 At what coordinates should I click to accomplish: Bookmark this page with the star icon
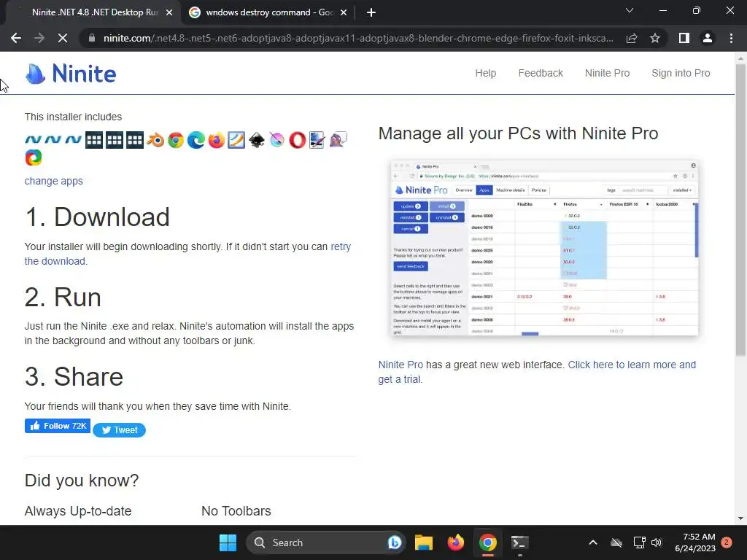[655, 38]
